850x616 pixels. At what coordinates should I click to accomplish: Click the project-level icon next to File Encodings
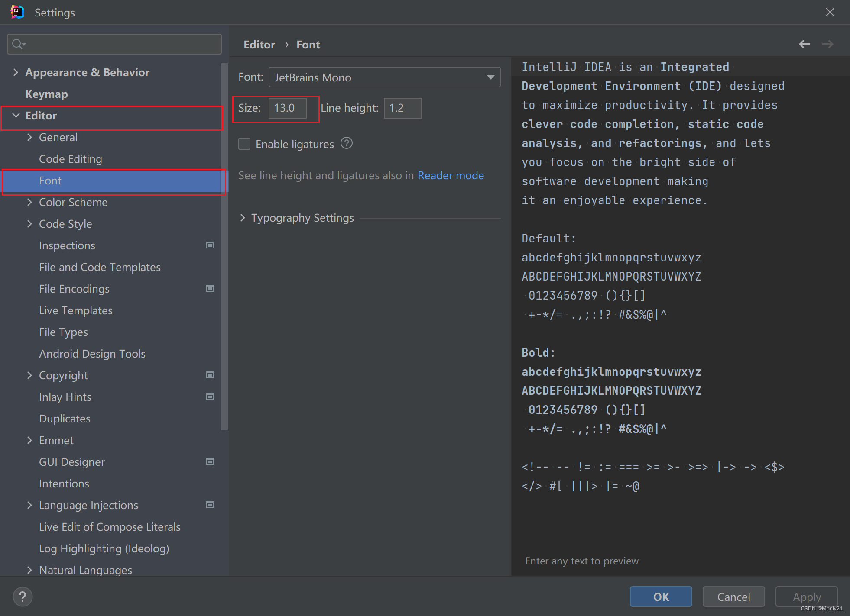tap(210, 288)
